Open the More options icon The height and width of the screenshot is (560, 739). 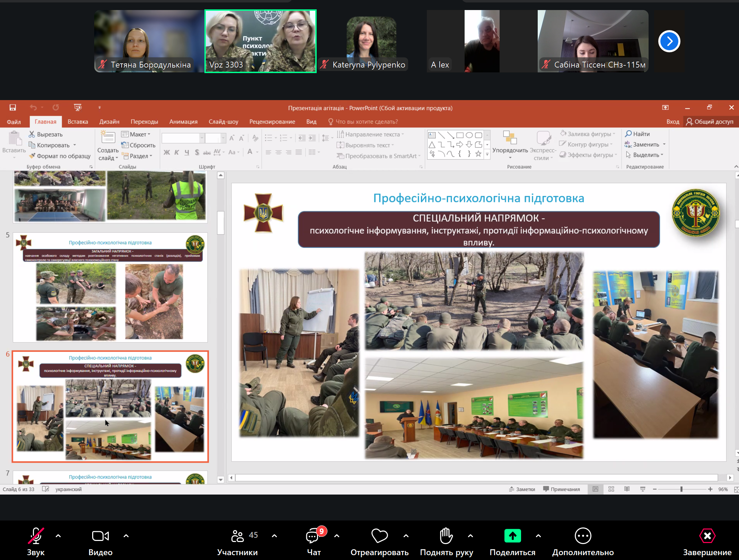(x=583, y=536)
